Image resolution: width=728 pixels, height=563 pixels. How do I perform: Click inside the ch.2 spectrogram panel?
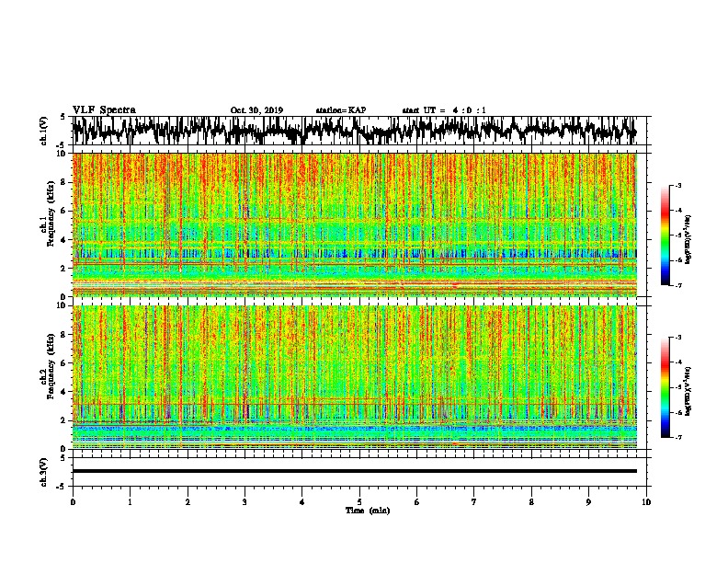coord(354,377)
